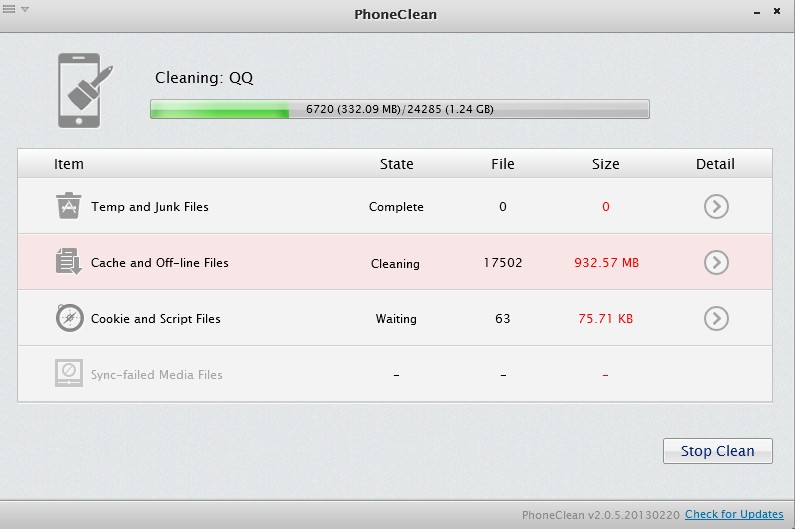795x529 pixels.
Task: Click the Stop Clean button
Action: [x=717, y=451]
